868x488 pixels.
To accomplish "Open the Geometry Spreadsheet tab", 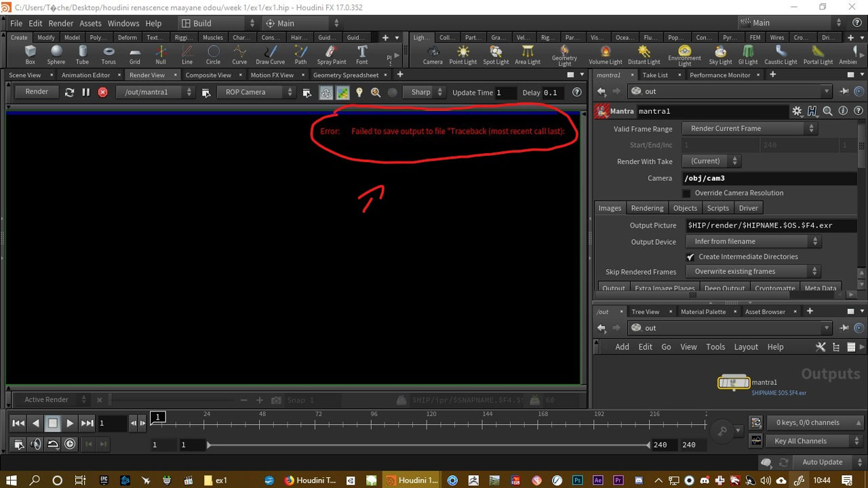I will click(x=347, y=75).
